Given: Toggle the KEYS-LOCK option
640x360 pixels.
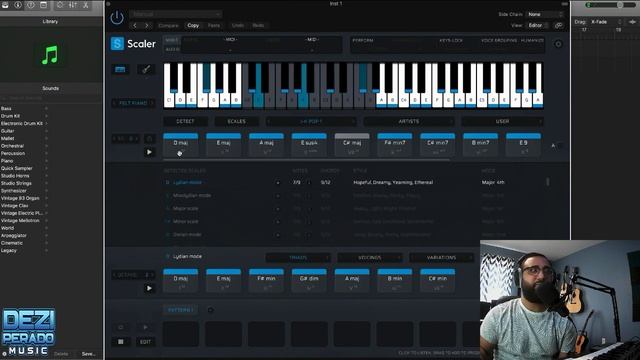Looking at the screenshot, I should click(x=451, y=40).
